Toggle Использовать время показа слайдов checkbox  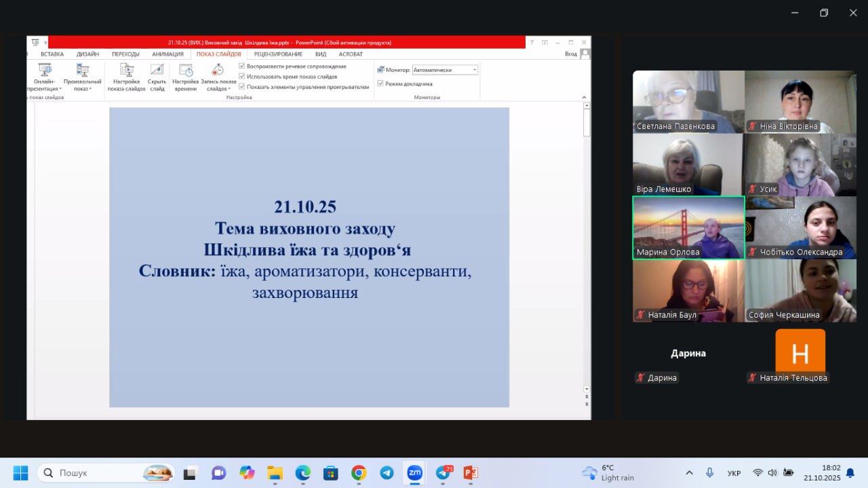pos(242,77)
